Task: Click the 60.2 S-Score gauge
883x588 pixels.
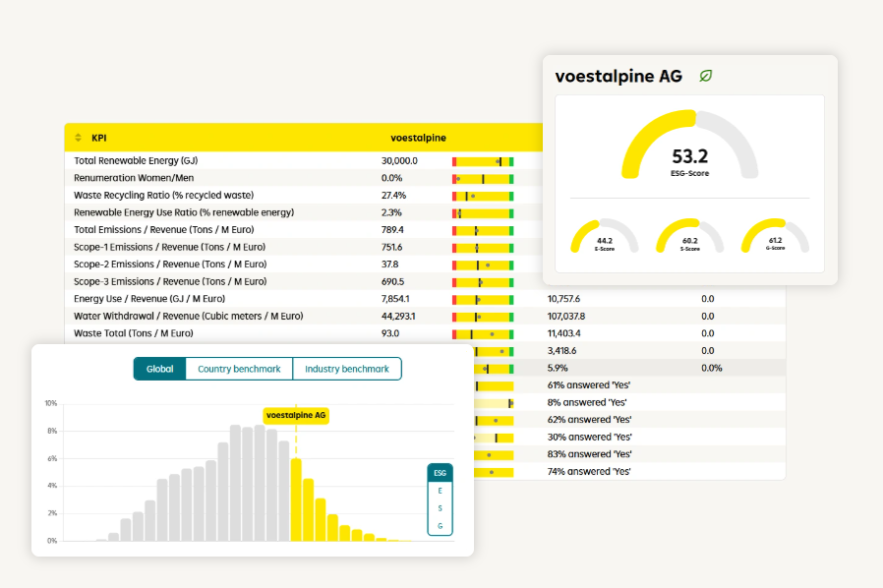Action: (690, 236)
